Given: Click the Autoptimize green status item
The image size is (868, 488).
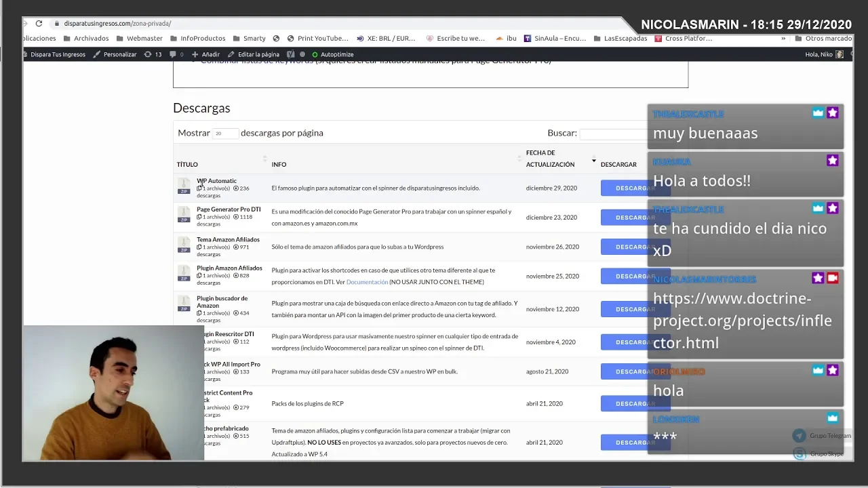Looking at the screenshot, I should (x=332, y=54).
